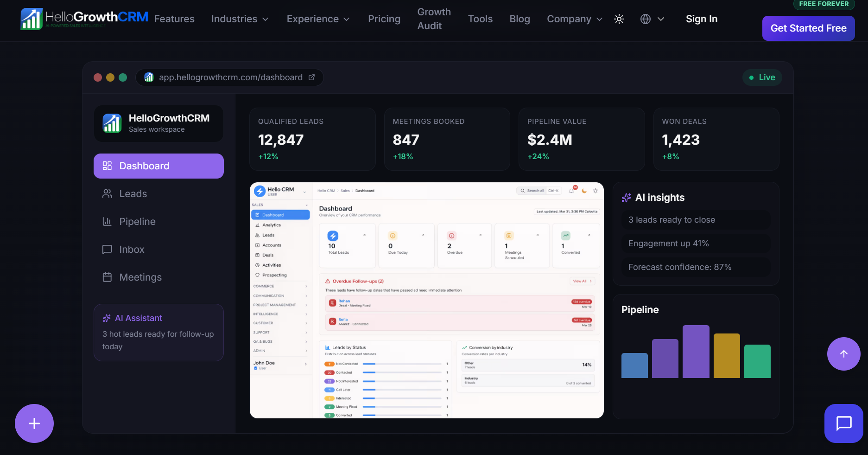
Task: Open the chat widget button
Action: click(x=844, y=423)
